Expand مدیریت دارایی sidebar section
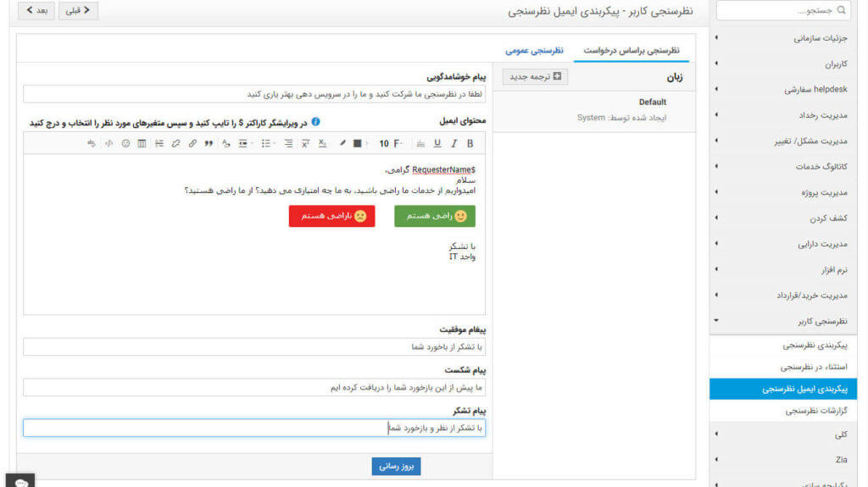This screenshot has height=487, width=868. (782, 244)
